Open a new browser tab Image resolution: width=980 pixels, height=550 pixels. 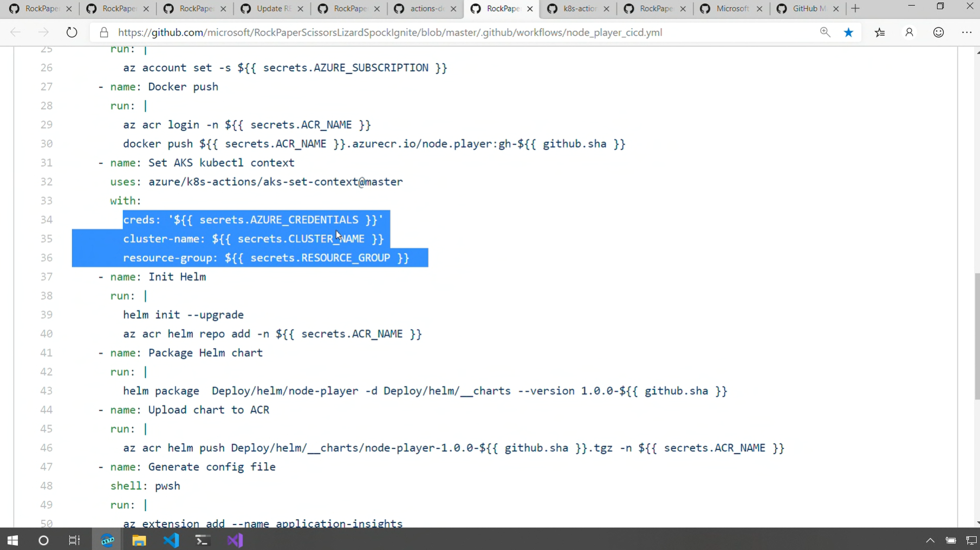tap(855, 9)
